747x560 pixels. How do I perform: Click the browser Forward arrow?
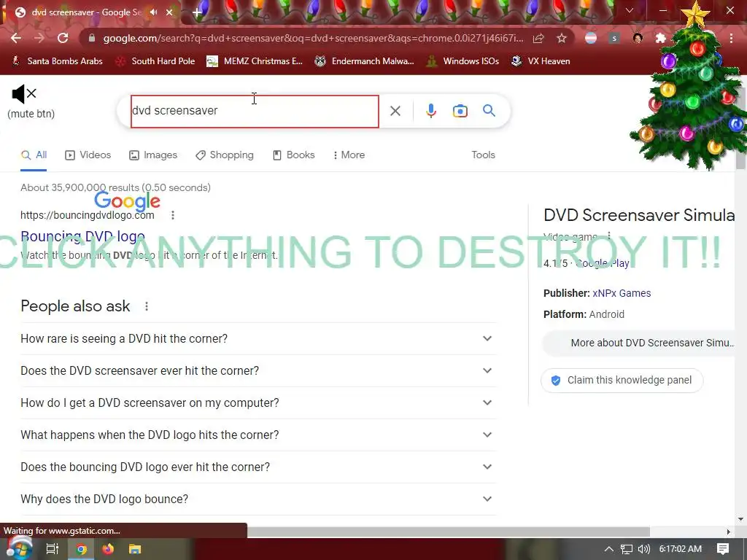(x=39, y=38)
